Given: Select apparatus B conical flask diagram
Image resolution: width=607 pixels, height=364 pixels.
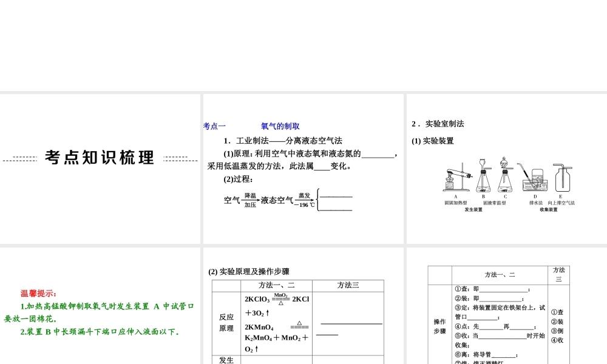Looking at the screenshot, I should point(483,176).
